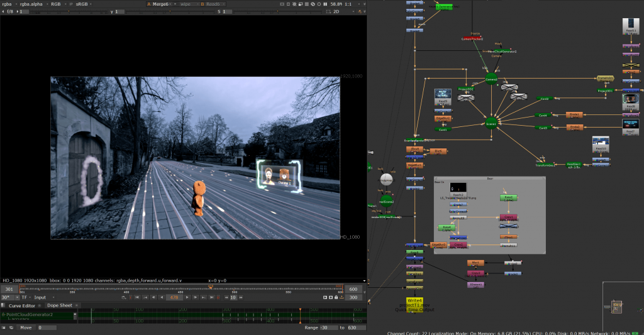Click the Range end field 630

click(356, 327)
